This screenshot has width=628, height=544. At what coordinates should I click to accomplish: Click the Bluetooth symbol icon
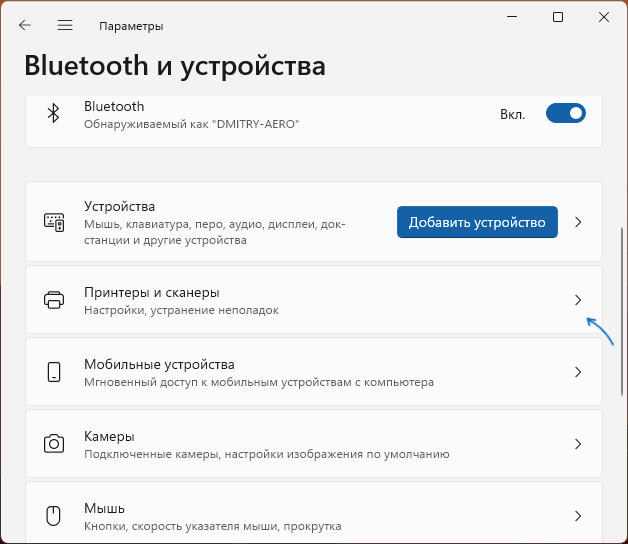[x=53, y=113]
